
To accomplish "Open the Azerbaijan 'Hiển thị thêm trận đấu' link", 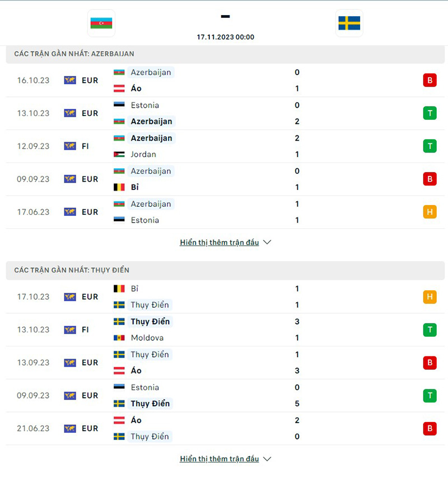I will [x=220, y=243].
